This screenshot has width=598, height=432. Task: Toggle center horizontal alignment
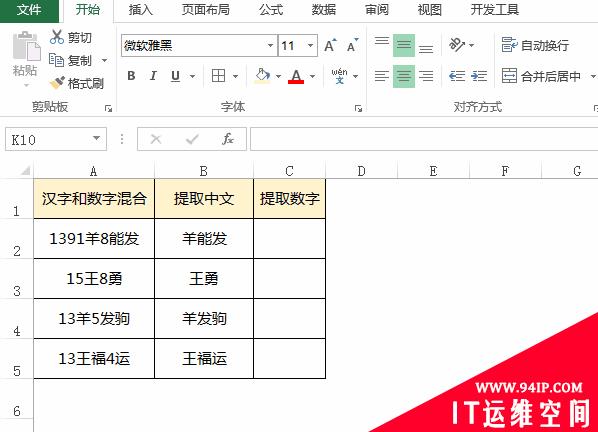(404, 76)
